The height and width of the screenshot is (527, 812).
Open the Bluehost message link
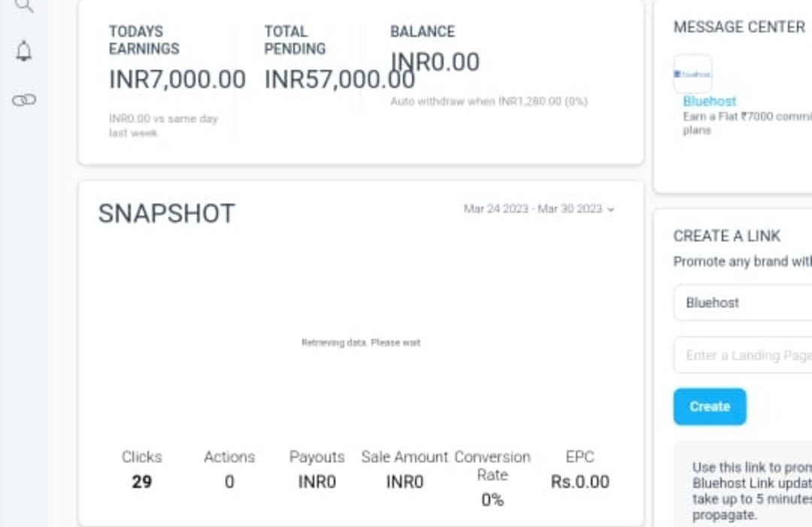[709, 101]
